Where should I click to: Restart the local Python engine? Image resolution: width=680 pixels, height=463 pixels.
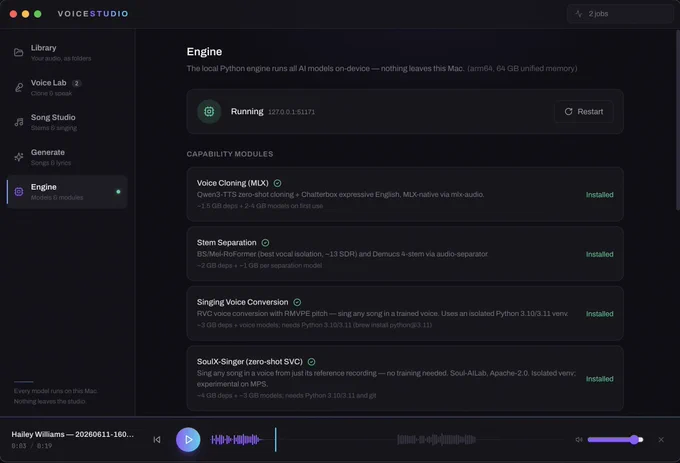584,112
